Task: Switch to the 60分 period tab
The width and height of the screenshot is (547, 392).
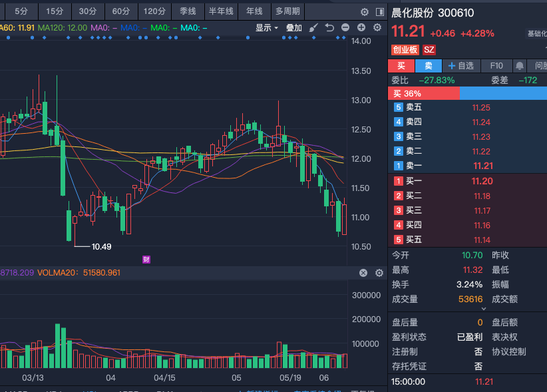Action: coord(121,11)
